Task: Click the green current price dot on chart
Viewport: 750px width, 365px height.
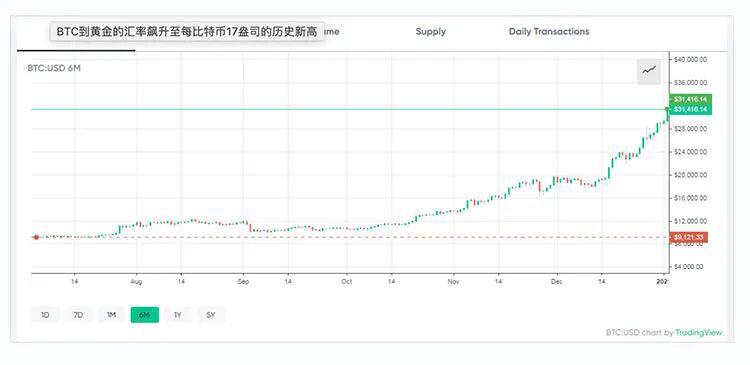Action: [668, 110]
